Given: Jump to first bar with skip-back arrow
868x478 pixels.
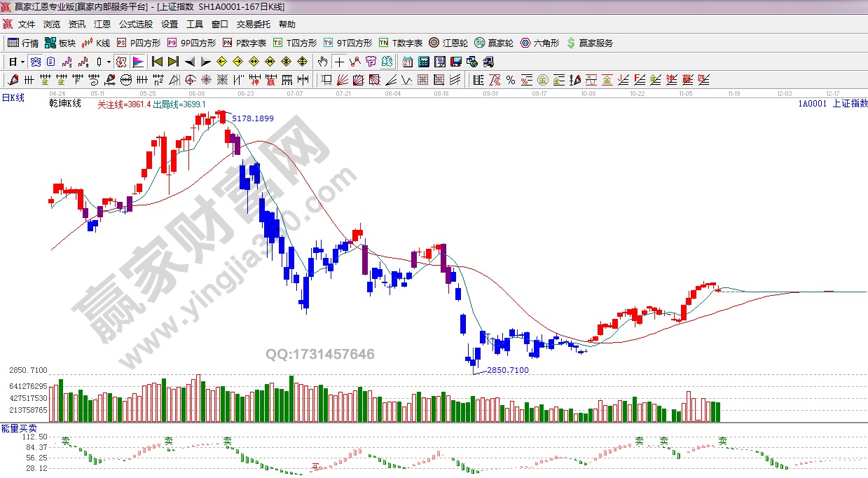Looking at the screenshot, I should [x=157, y=62].
